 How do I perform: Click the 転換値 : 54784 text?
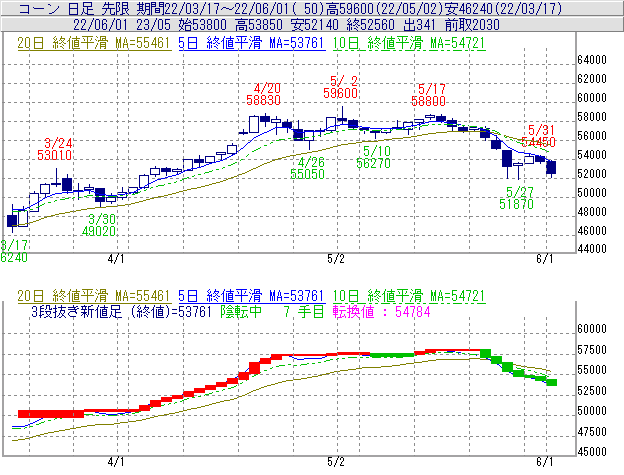pos(382,311)
